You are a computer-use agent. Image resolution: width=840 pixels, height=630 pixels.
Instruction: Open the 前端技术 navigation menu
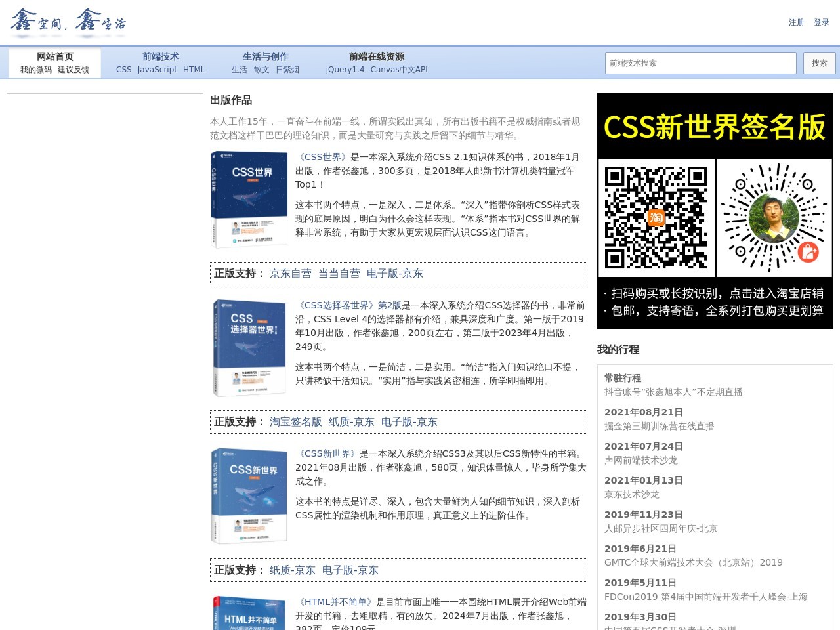161,56
